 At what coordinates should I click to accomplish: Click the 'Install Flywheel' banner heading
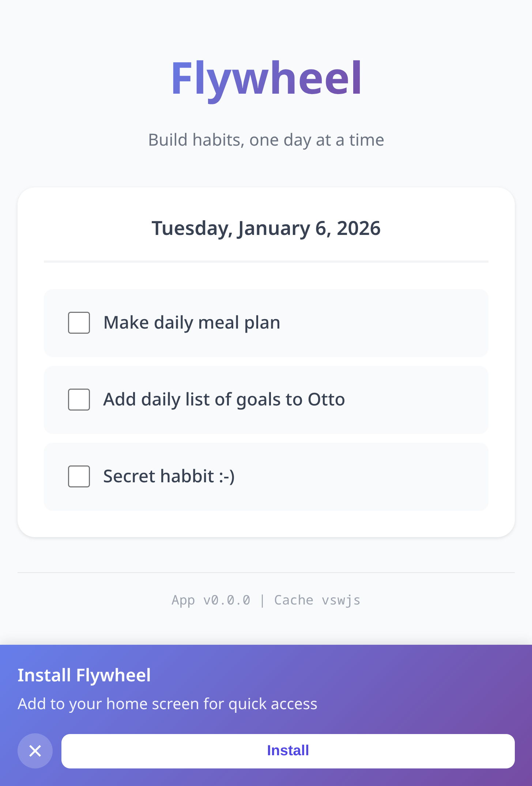[x=84, y=675]
